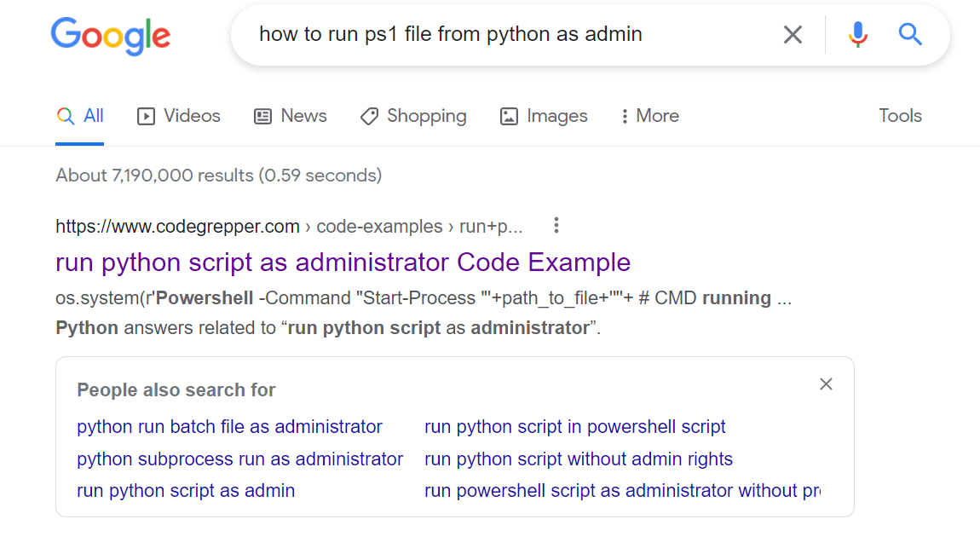Search 'run python script as admin'

pyautogui.click(x=186, y=491)
